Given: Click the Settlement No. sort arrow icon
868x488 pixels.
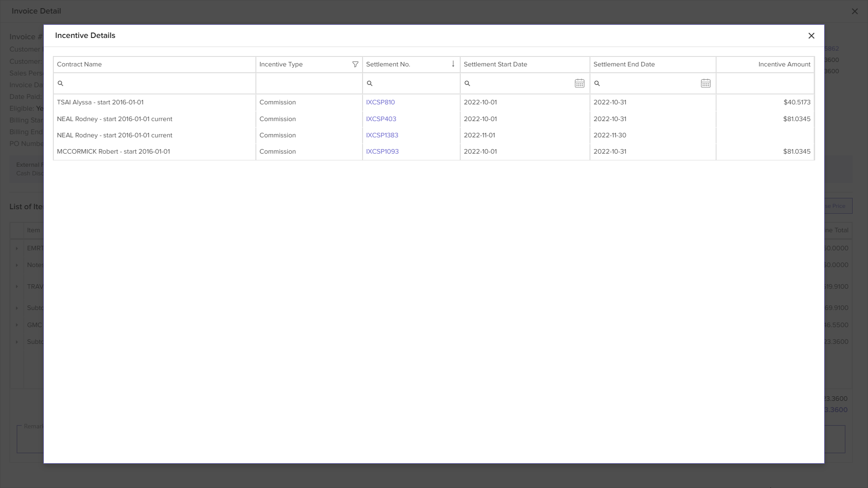Looking at the screenshot, I should (x=453, y=64).
